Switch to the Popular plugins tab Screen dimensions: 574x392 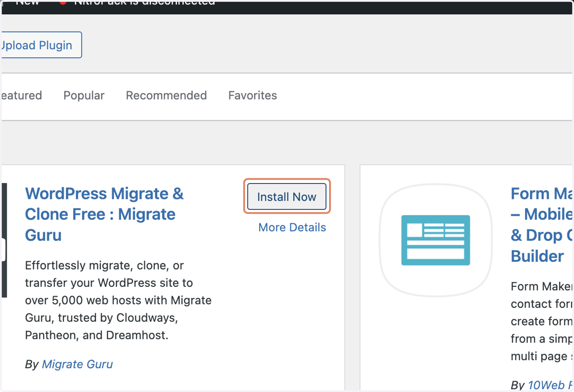(x=84, y=96)
